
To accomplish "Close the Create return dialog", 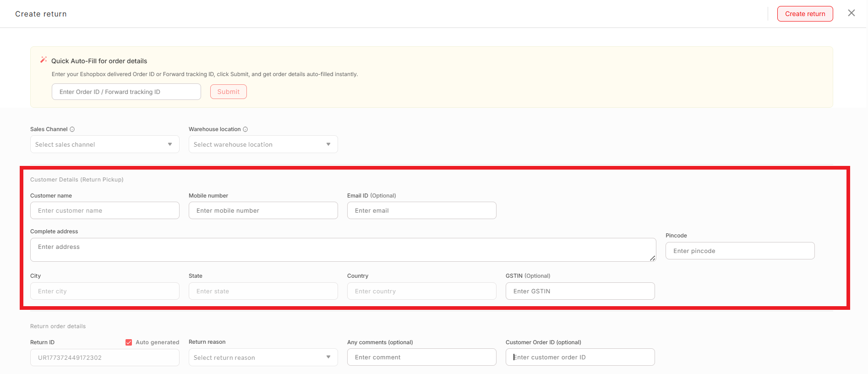I will [x=851, y=13].
